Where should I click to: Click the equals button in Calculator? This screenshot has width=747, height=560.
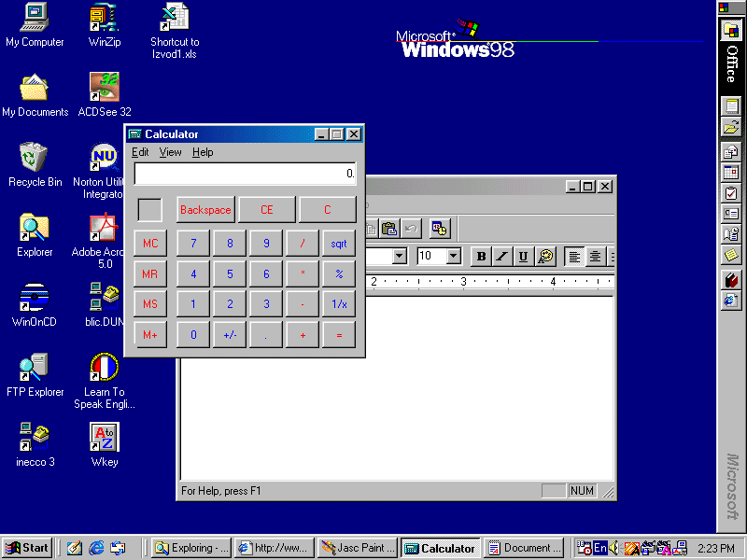[339, 335]
